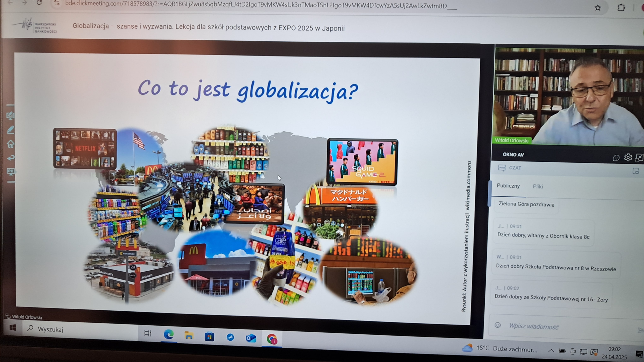Open AV window settings gear
Screen dimensions: 644x362
click(628, 158)
